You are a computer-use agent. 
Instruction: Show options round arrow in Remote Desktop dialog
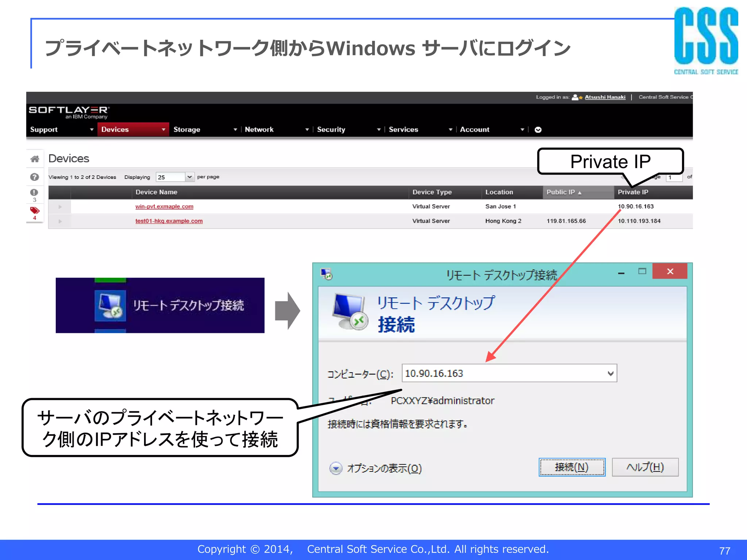336,468
